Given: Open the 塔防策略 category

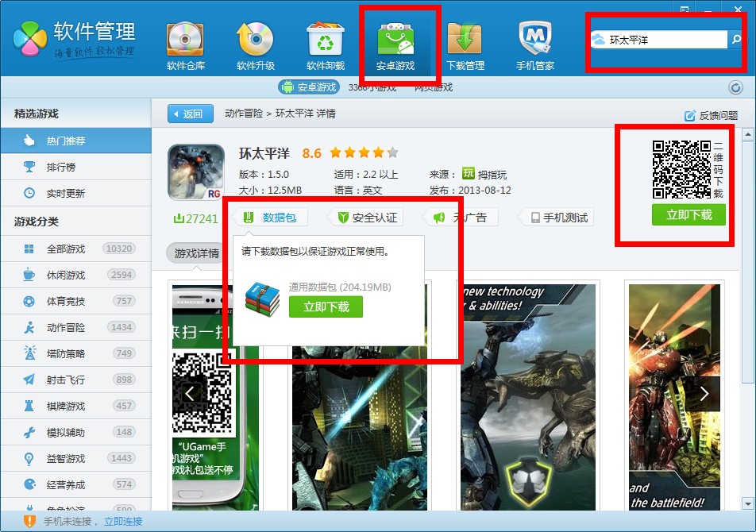Looking at the screenshot, I should coord(75,353).
